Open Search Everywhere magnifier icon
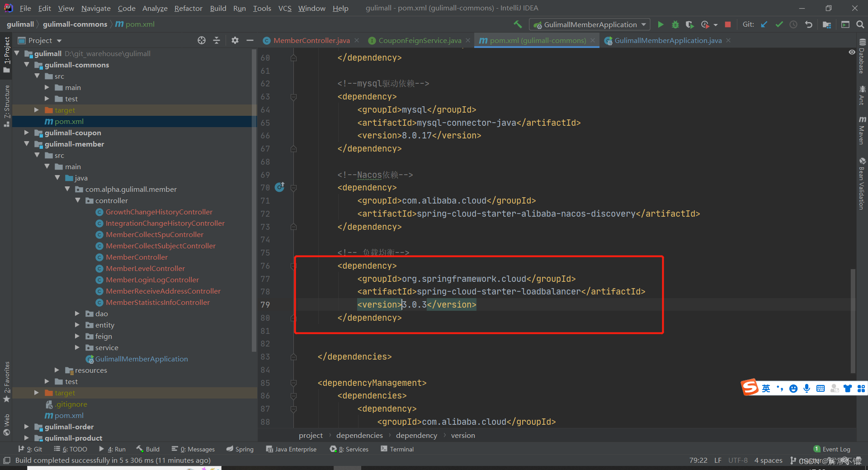The height and width of the screenshot is (470, 868). point(860,24)
